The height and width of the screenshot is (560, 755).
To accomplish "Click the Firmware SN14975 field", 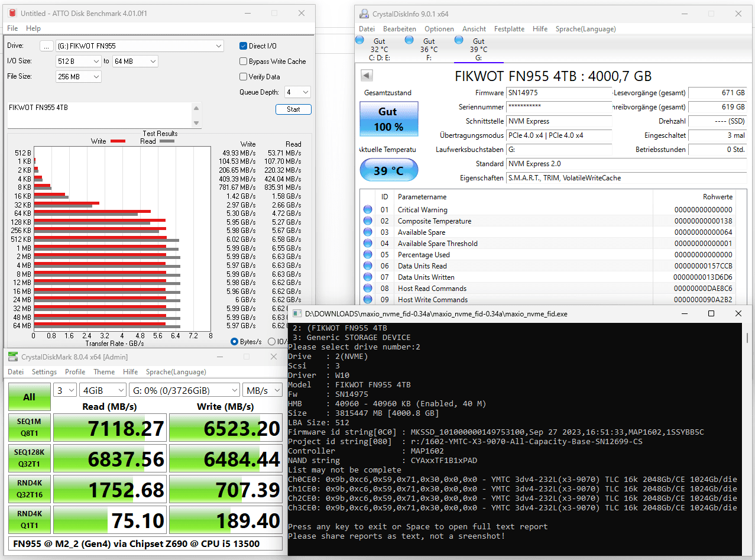I will [559, 93].
